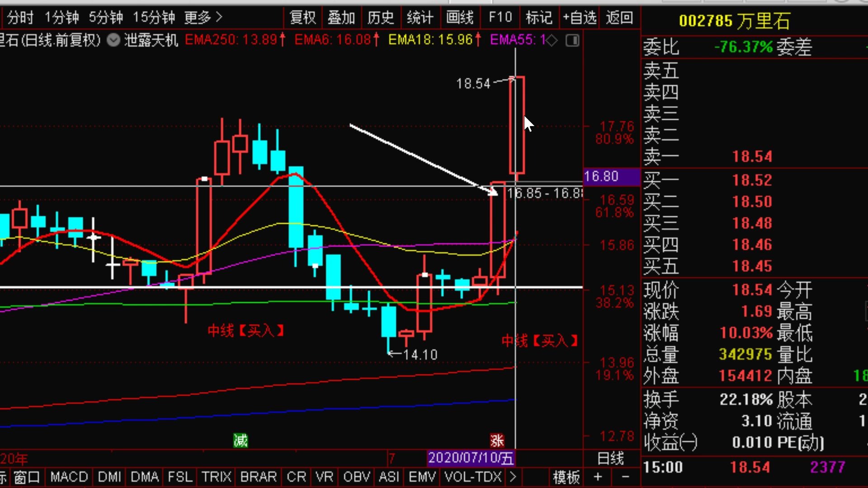The image size is (868, 488).
Task: Select the MACD indicator tab
Action: (69, 477)
